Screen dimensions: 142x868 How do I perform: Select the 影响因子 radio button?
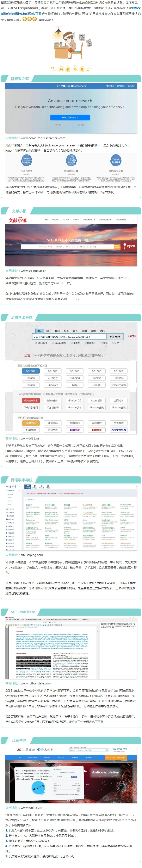(86, 343)
